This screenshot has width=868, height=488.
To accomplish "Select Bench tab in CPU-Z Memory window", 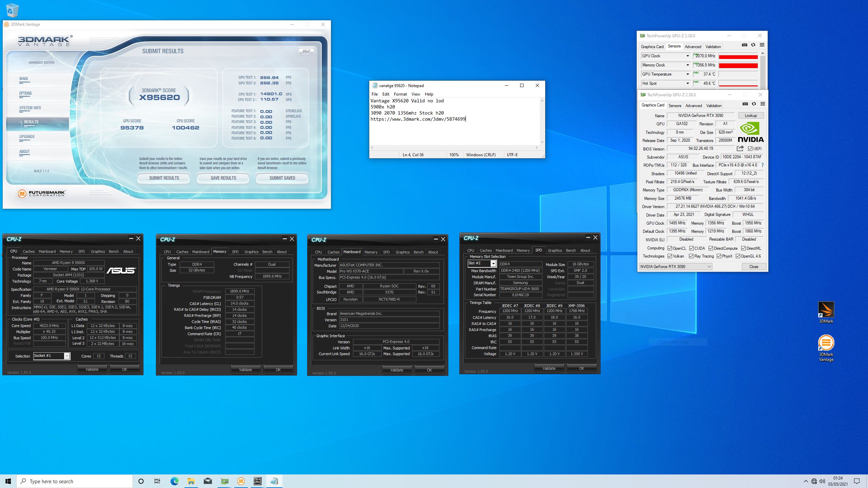I will click(267, 252).
